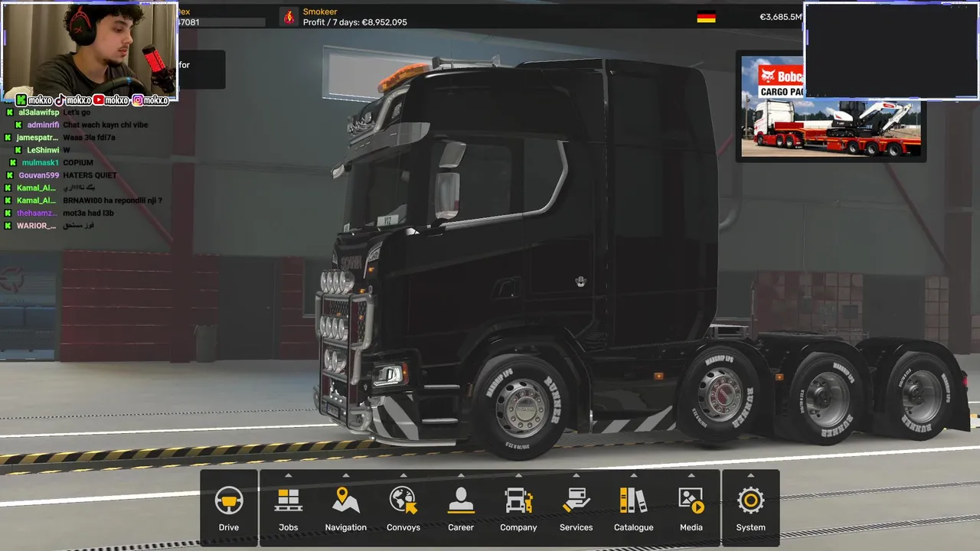Click the message Waaa 3la fdi7a

89,138
